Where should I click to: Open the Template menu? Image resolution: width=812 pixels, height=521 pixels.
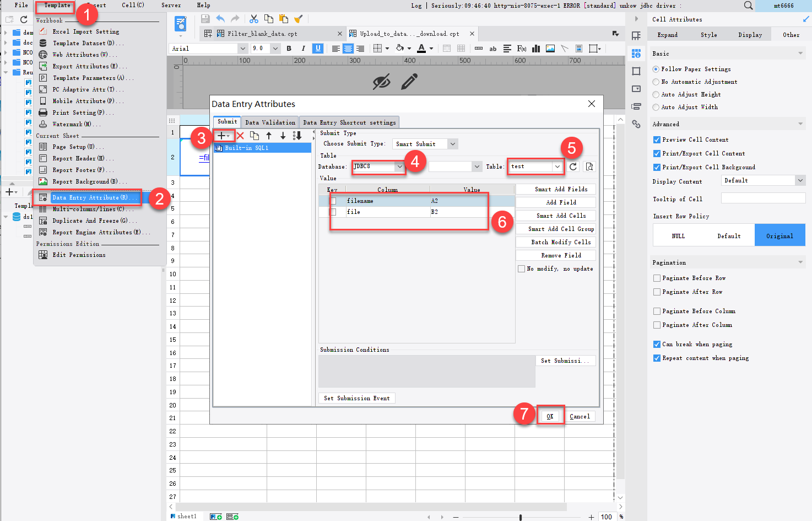point(55,5)
